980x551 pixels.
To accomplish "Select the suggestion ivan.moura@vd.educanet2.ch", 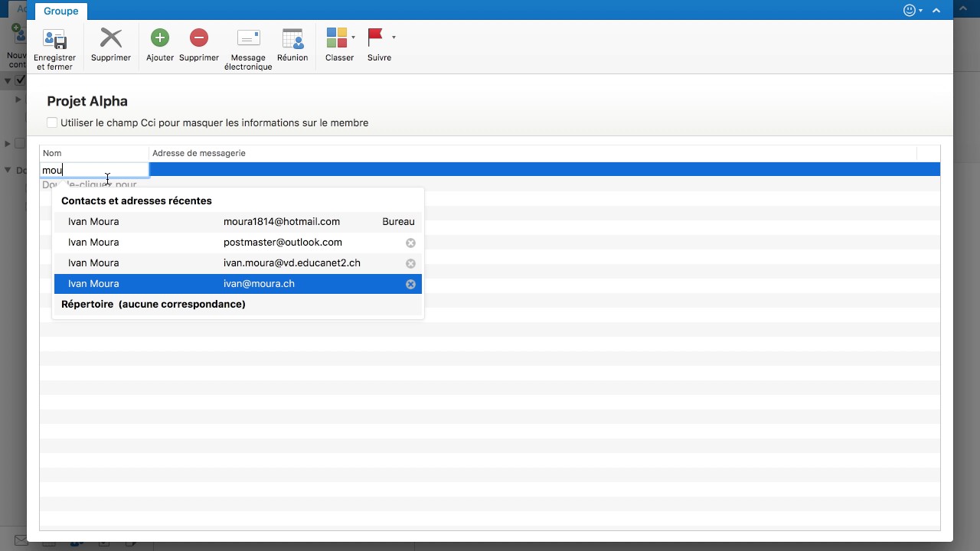I will coord(237,263).
